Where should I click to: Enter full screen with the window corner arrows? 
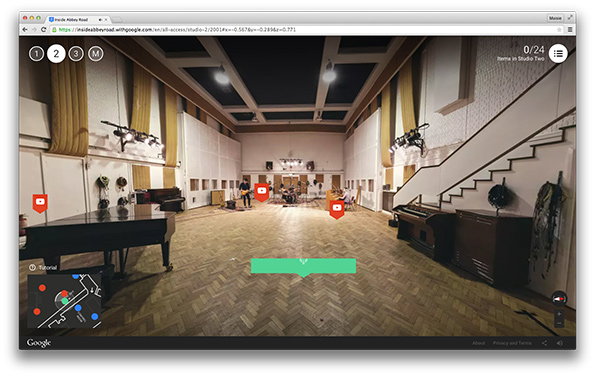[x=570, y=17]
